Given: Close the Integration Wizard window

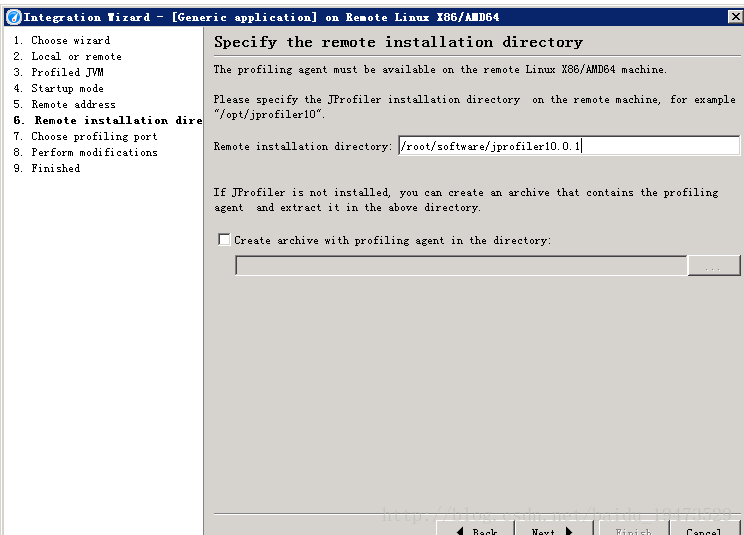Looking at the screenshot, I should click(735, 17).
